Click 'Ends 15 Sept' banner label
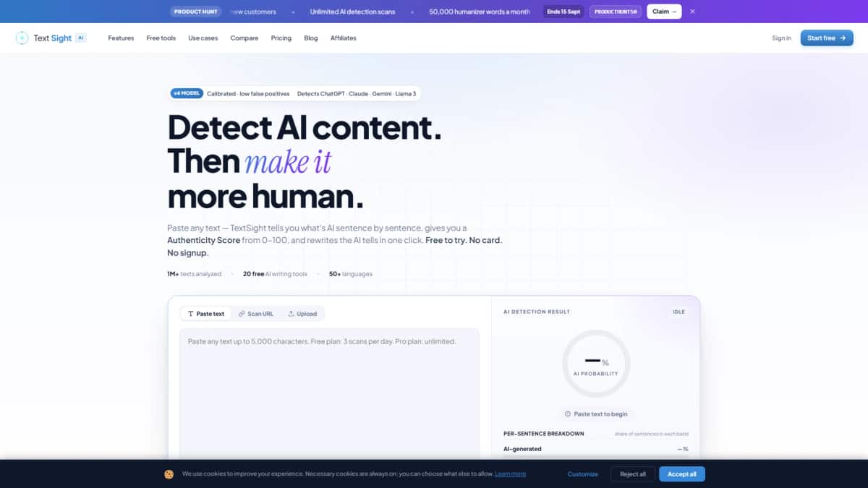 pos(563,12)
